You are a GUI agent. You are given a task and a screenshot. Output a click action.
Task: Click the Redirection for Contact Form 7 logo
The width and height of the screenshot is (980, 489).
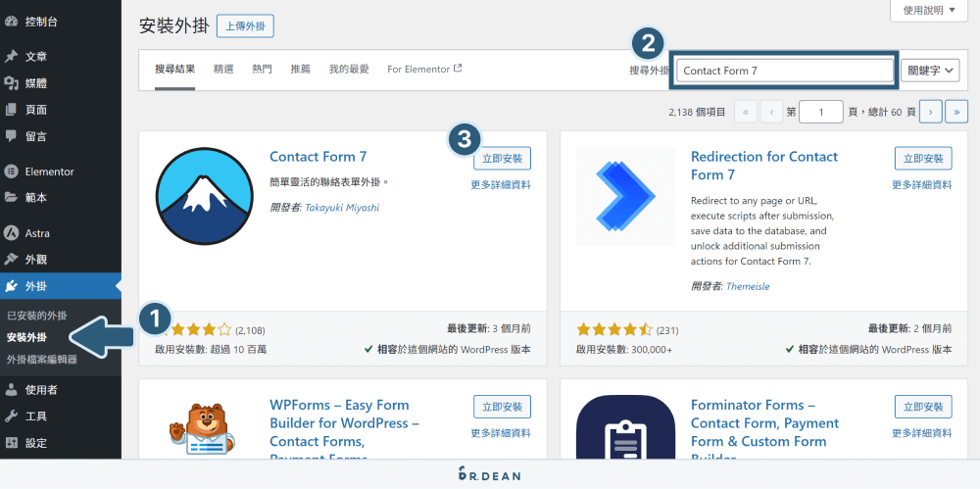625,196
